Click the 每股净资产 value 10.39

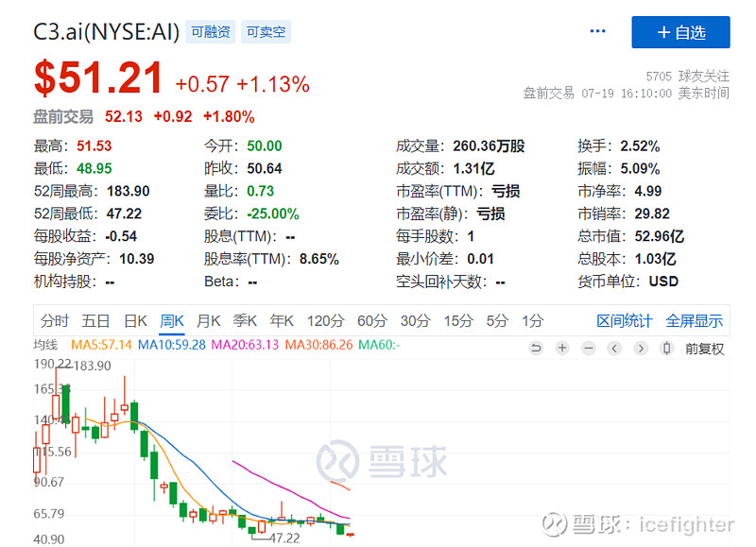coord(136,259)
